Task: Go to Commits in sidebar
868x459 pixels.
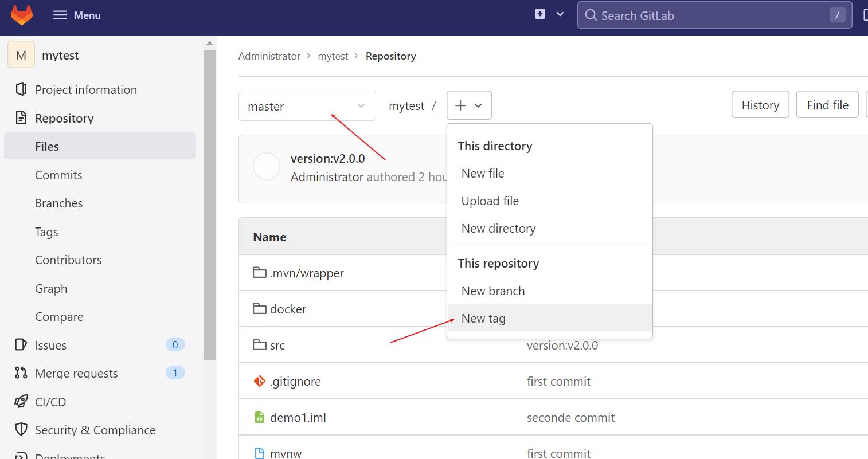Action: point(58,175)
